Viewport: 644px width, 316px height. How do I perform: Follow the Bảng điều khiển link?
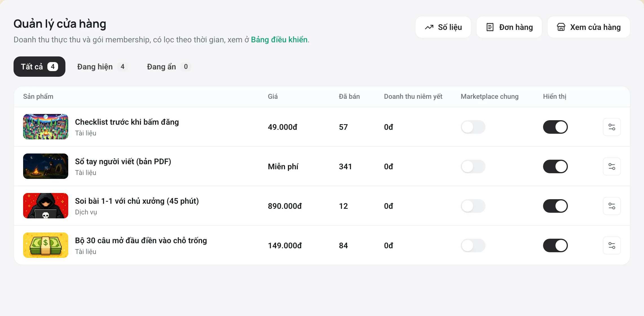coord(279,39)
